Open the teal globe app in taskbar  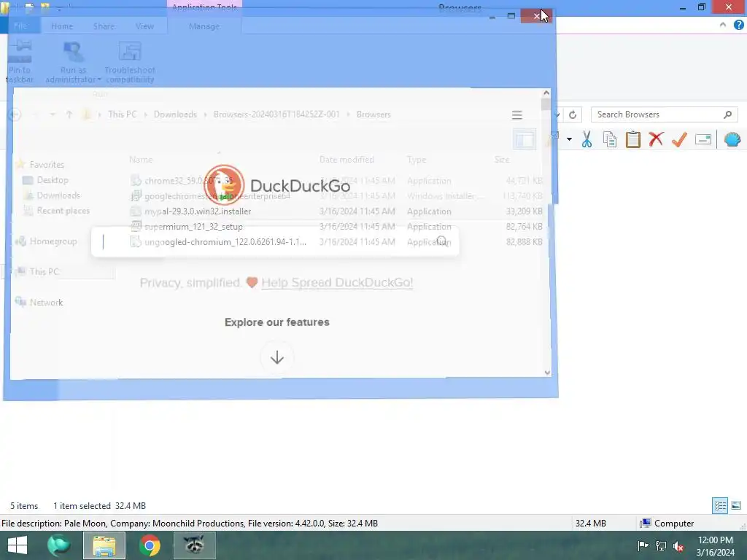click(59, 545)
